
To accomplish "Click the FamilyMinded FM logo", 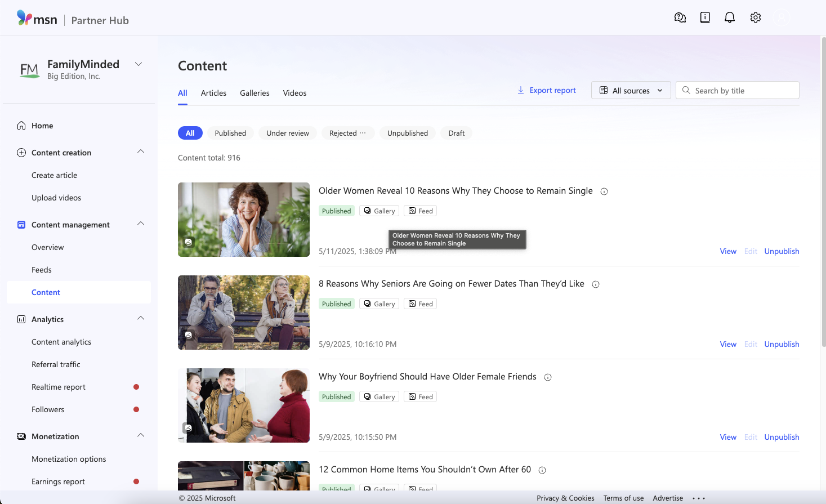I will (29, 70).
